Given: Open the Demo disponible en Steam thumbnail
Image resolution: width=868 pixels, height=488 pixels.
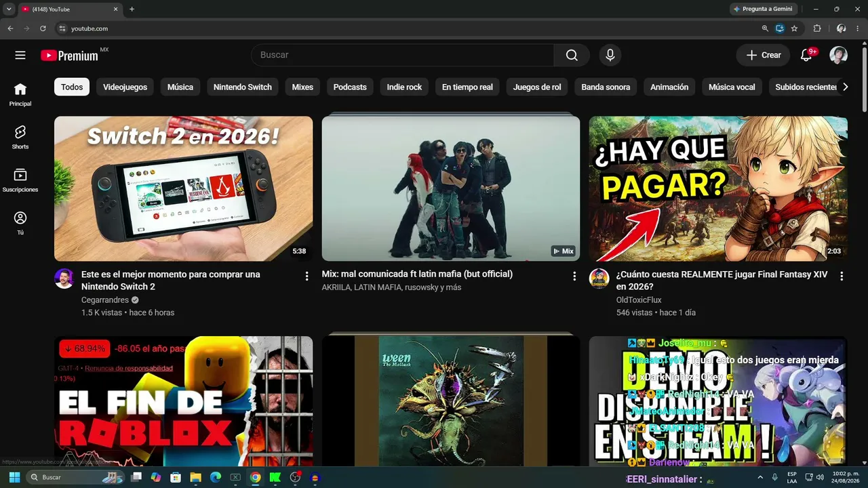Looking at the screenshot, I should coord(718,401).
